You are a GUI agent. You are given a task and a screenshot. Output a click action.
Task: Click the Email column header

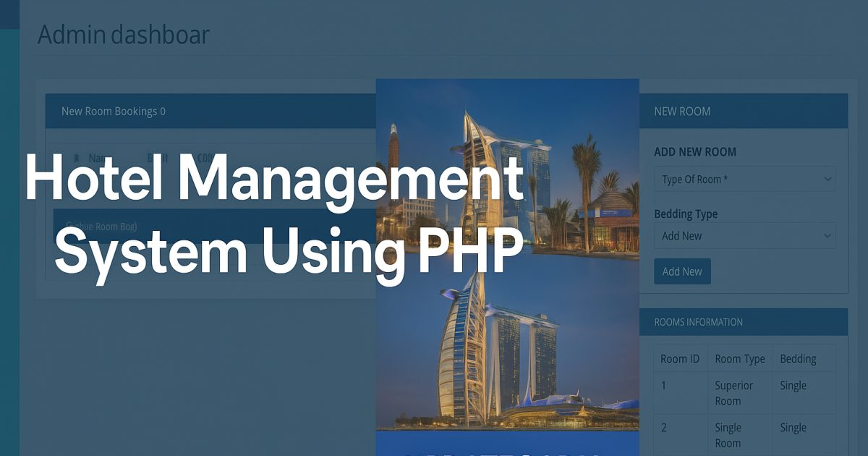click(161, 157)
